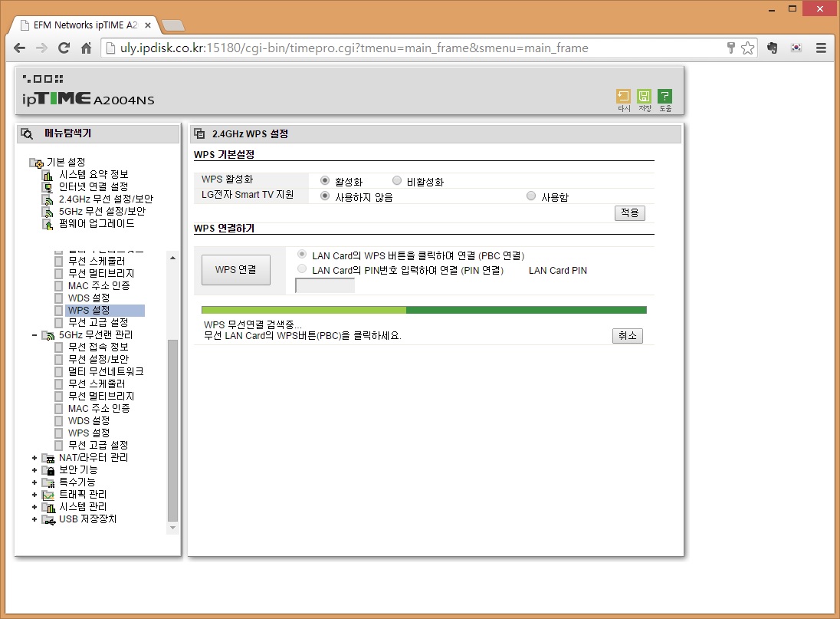Select the PIN 연결 radio option
The width and height of the screenshot is (840, 619).
[302, 268]
